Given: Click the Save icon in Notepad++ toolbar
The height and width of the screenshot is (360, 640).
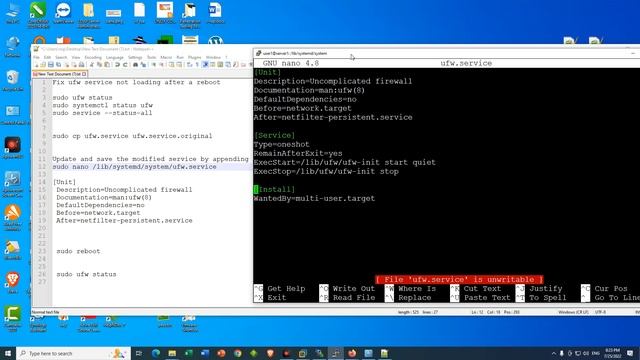Looking at the screenshot, I should pos(51,64).
